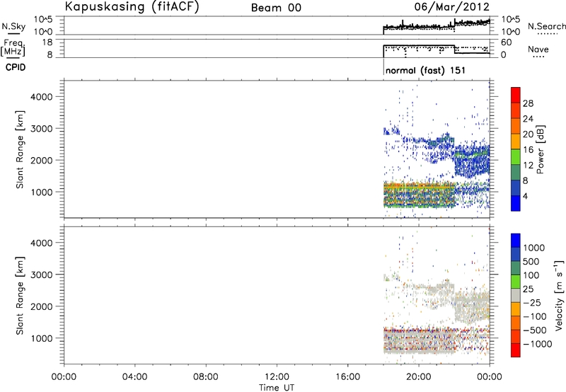Click the "-1000" tick on Velocity color bar
The width and height of the screenshot is (566, 392).
537,344
